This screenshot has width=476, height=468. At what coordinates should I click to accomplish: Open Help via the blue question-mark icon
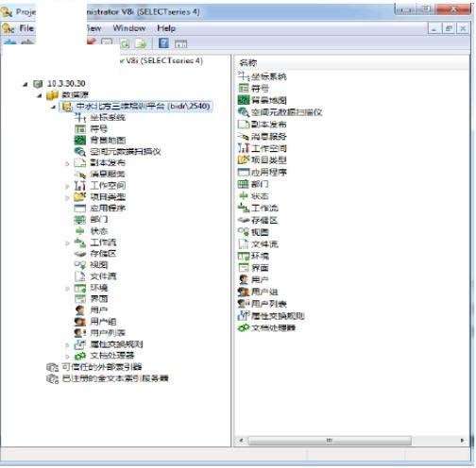[x=163, y=43]
